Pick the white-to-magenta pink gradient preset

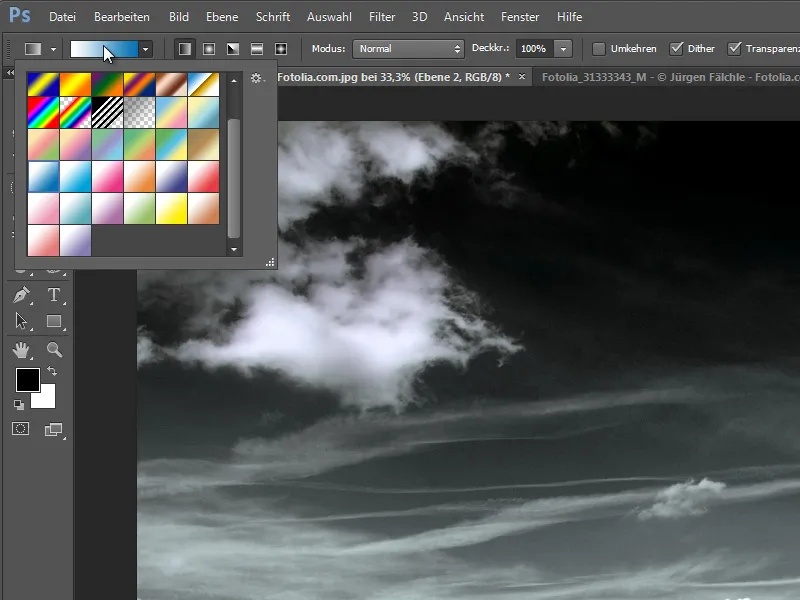pyautogui.click(x=107, y=177)
